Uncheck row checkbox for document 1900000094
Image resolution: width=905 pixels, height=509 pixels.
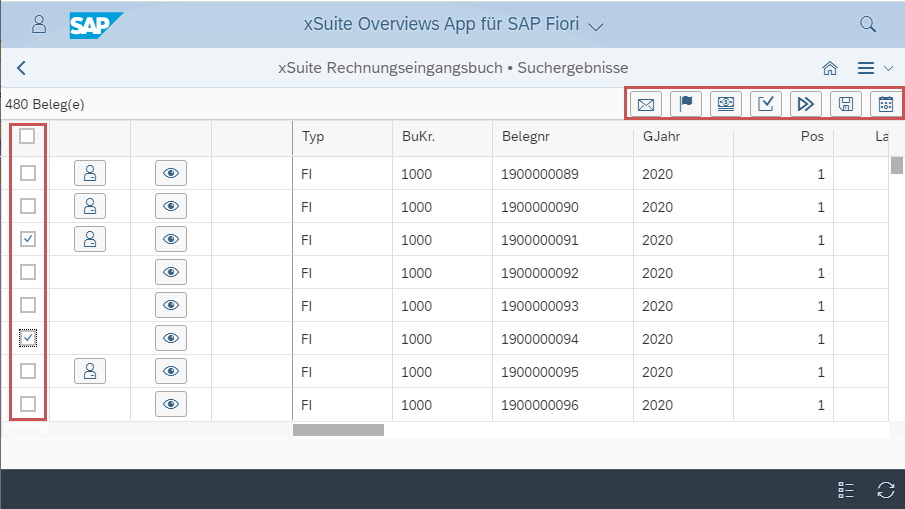pyautogui.click(x=28, y=338)
